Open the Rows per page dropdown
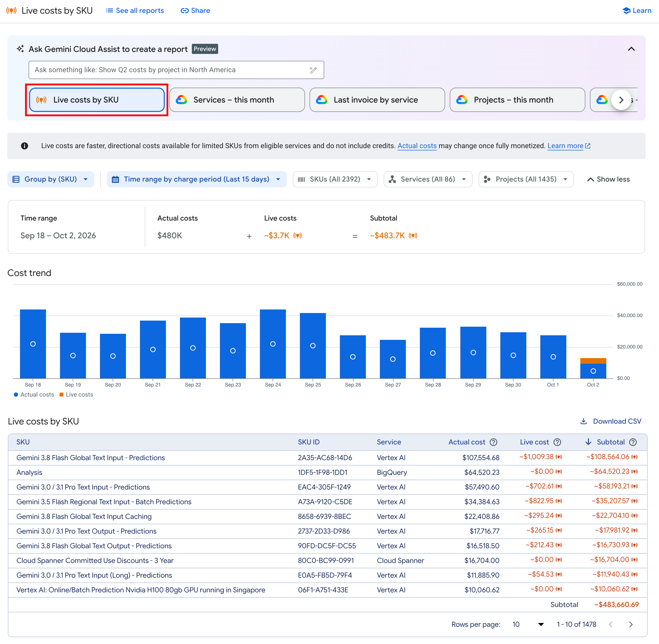The height and width of the screenshot is (644, 659). point(528,625)
